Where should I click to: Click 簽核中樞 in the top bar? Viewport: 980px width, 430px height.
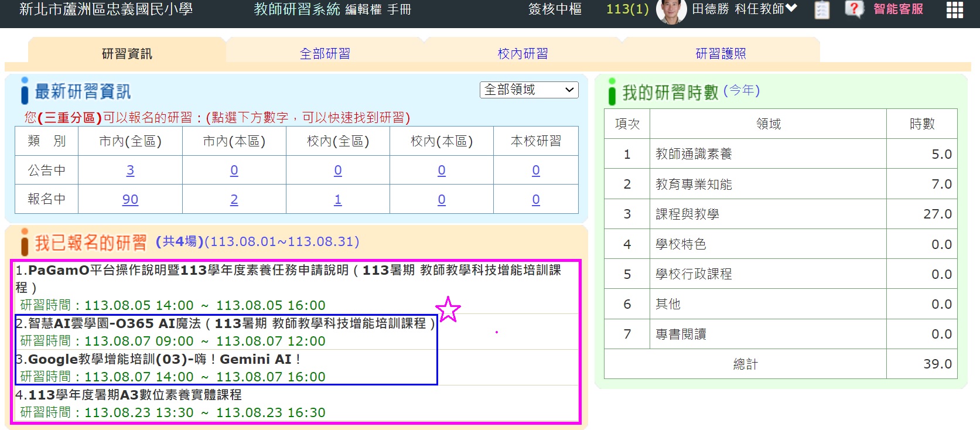pos(555,9)
